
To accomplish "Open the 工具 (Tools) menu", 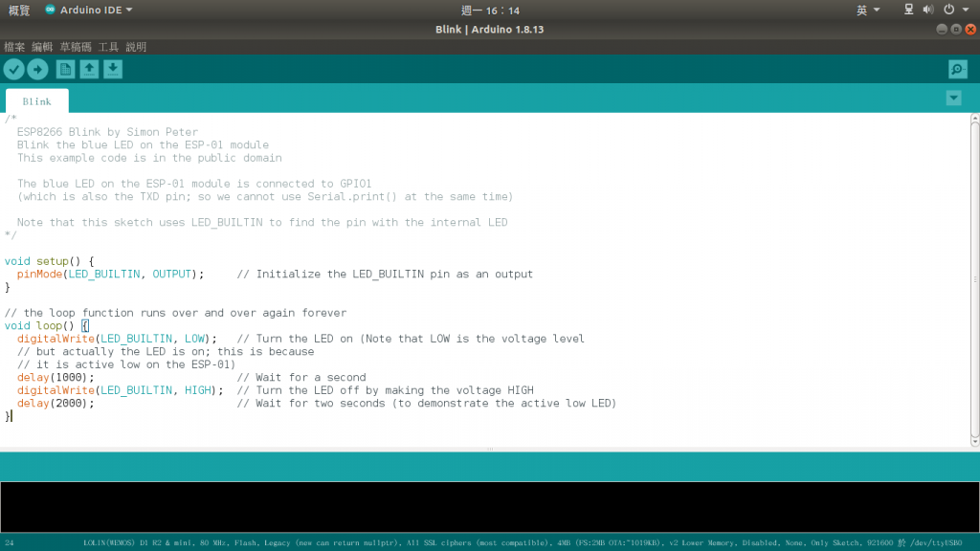I will 108,47.
